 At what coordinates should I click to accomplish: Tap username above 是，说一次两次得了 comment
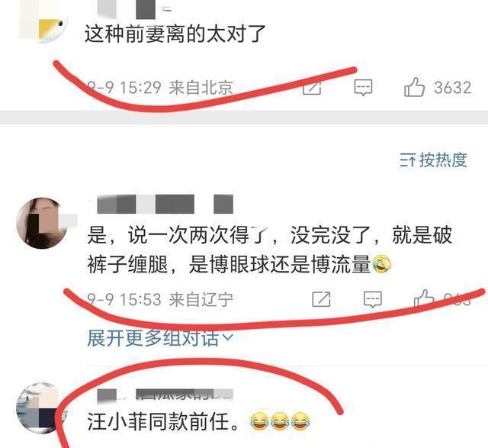click(165, 204)
